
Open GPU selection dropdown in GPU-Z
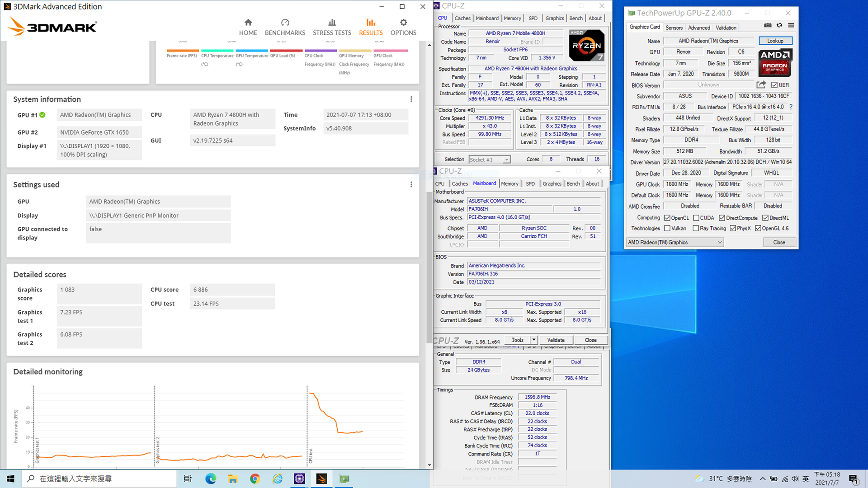pyautogui.click(x=675, y=242)
